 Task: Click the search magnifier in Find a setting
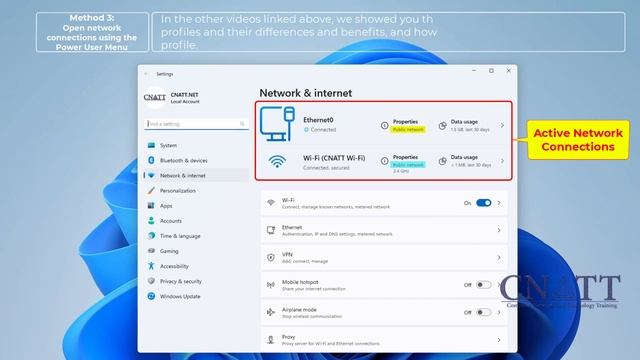point(242,124)
